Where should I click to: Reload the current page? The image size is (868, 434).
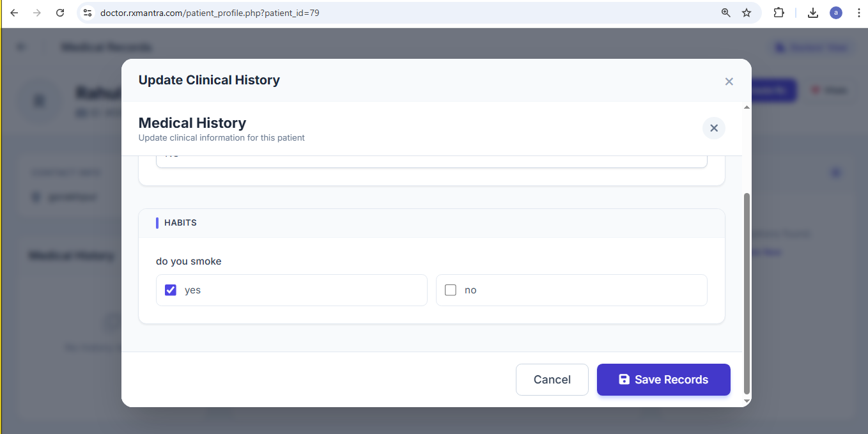(60, 13)
